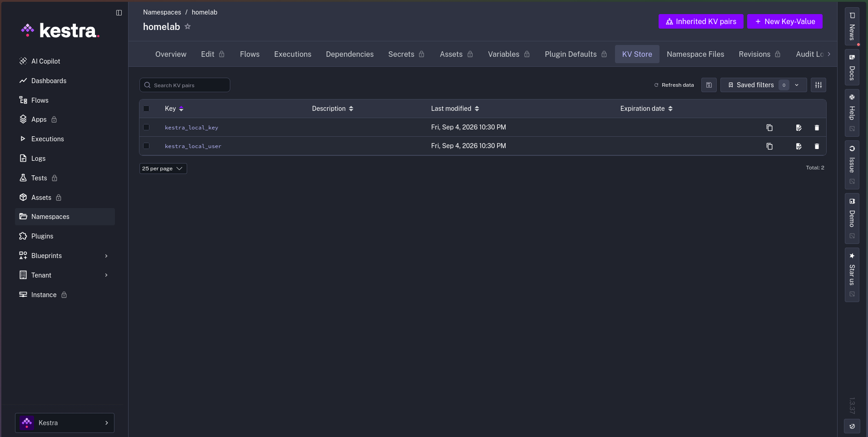Screen dimensions: 868x437
Task: Open the kestra_local_key link
Action: pos(191,128)
